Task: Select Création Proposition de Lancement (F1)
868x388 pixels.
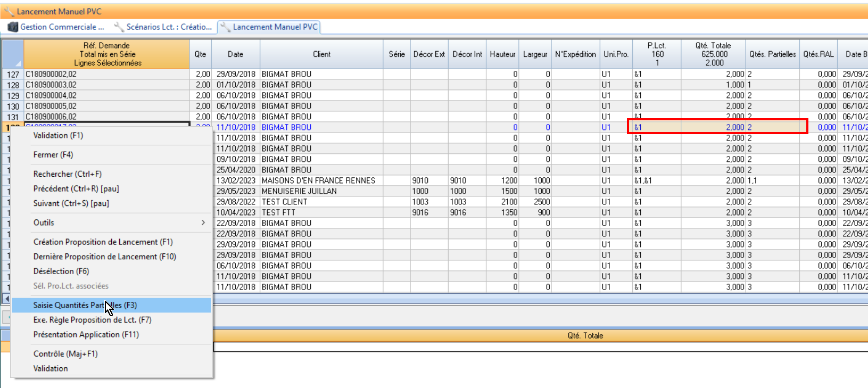Action: coord(103,242)
